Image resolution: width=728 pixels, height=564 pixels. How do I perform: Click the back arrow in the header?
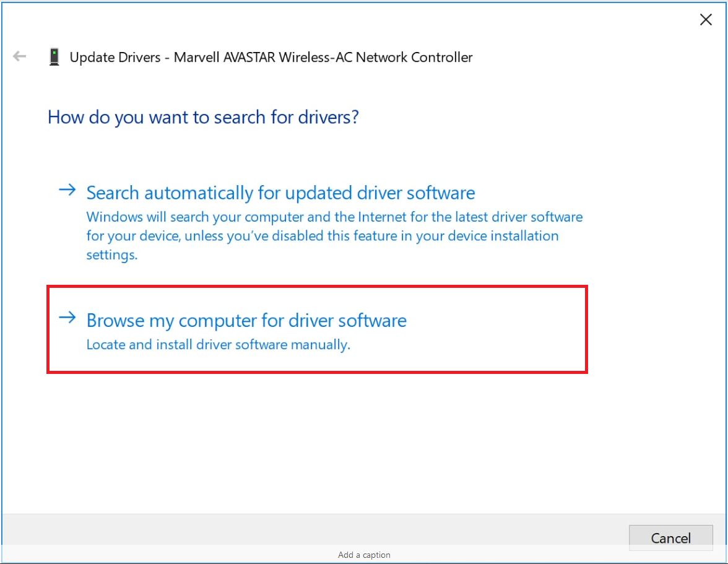(20, 56)
